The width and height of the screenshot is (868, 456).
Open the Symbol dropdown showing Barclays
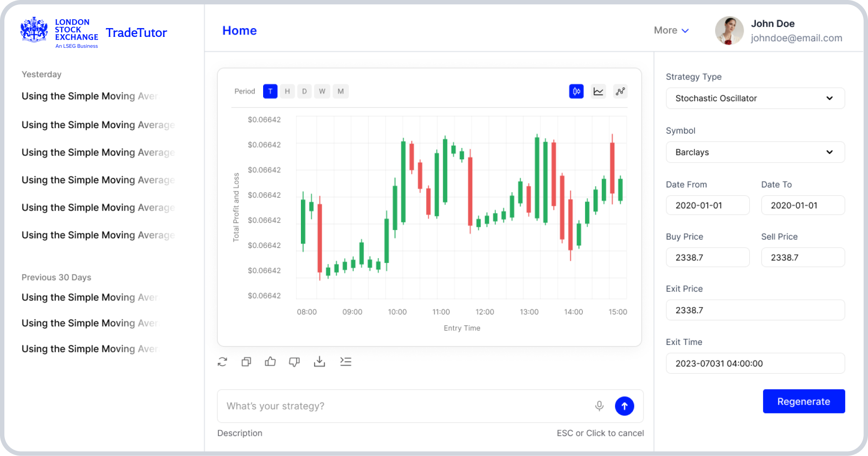(755, 152)
